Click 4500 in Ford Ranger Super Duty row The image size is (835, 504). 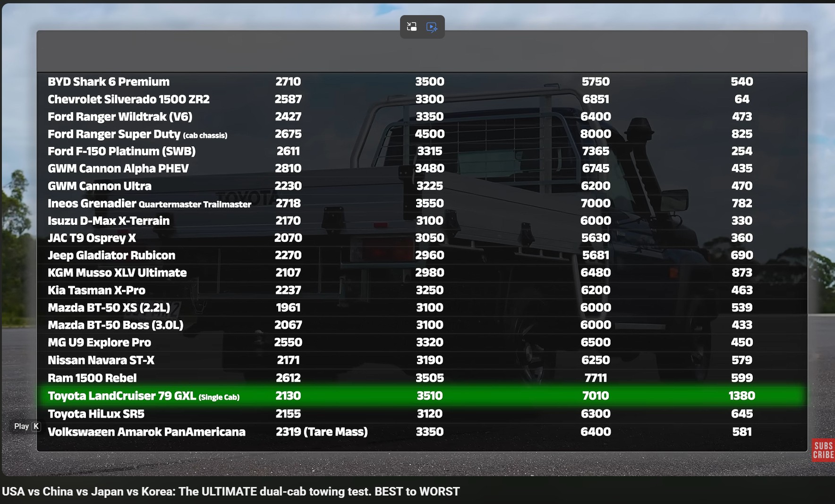tap(430, 134)
